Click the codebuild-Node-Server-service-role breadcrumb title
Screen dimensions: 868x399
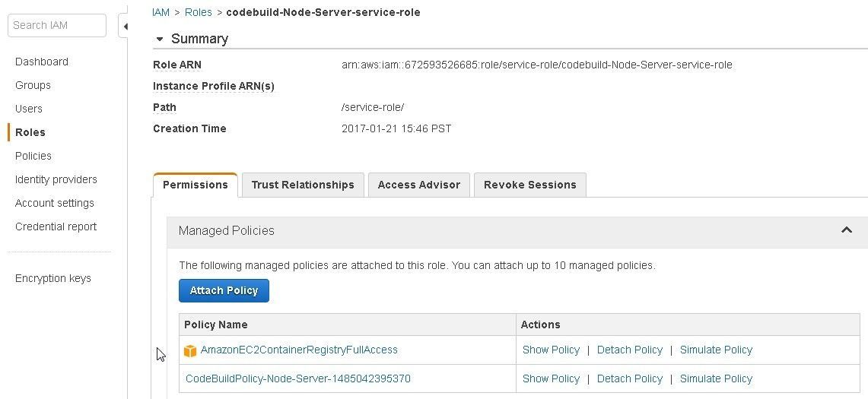(x=323, y=12)
